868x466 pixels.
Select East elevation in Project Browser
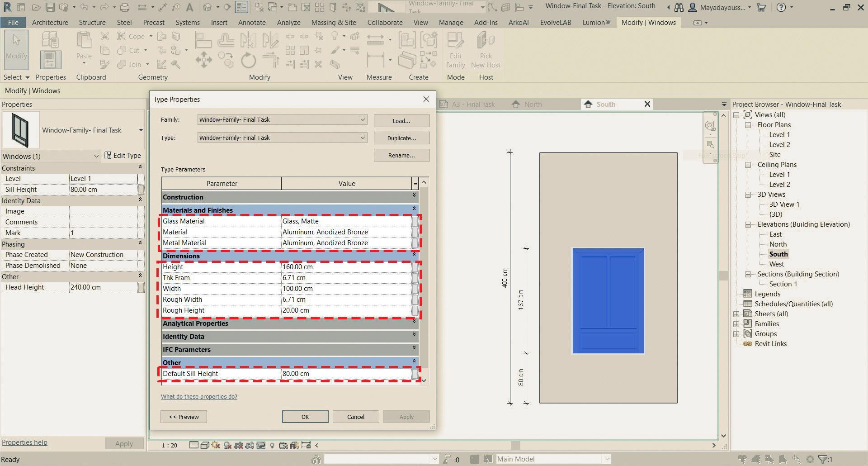775,234
